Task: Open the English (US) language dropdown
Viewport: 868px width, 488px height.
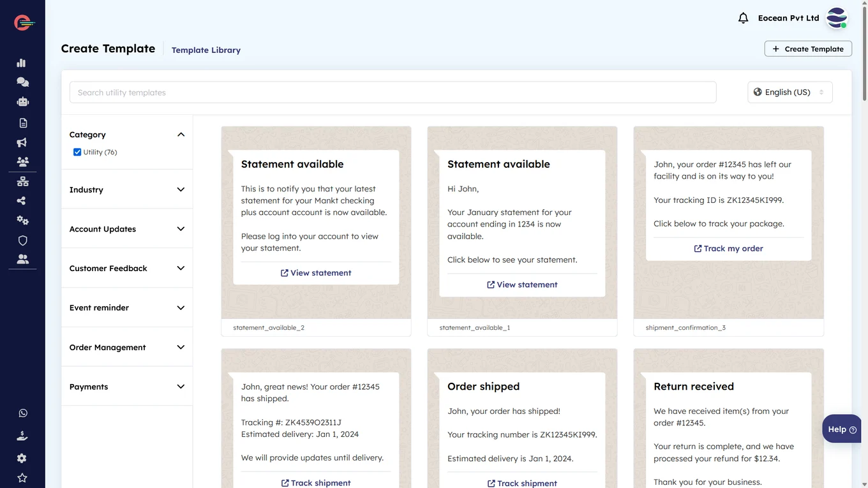Action: (789, 92)
